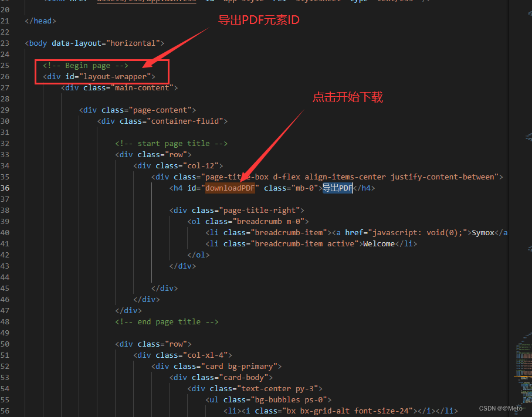Click the "end page title" comment
Screen dimensions: 532x417
tap(167, 321)
